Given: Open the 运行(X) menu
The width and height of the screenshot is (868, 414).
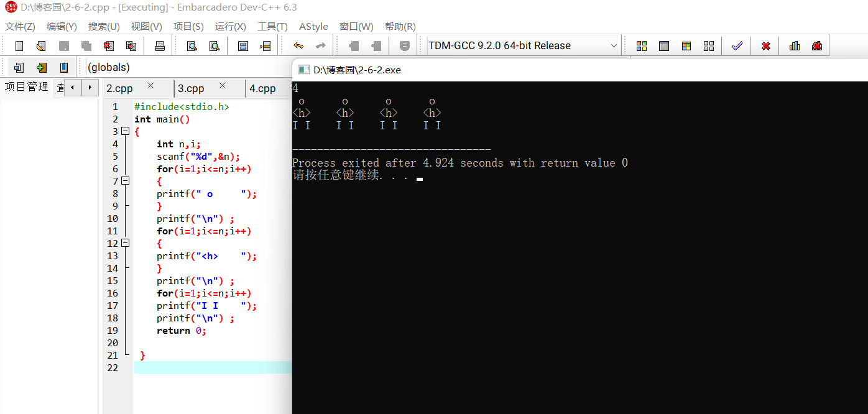Looking at the screenshot, I should (x=231, y=27).
